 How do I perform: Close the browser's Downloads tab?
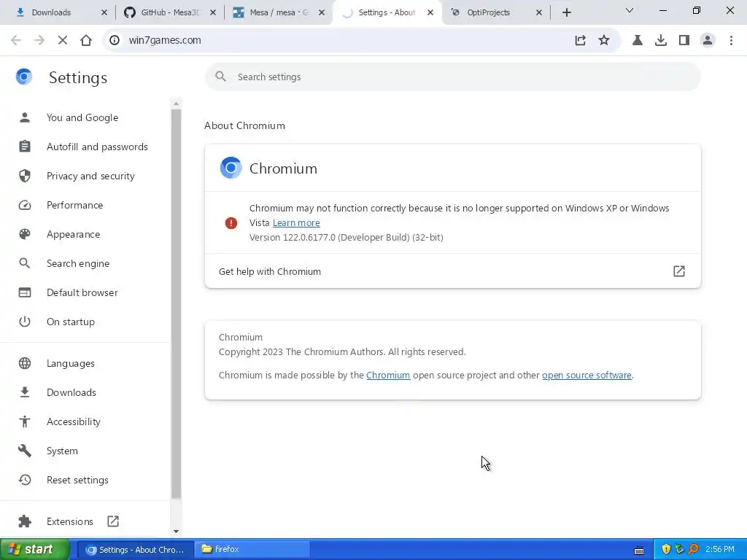[x=104, y=13]
